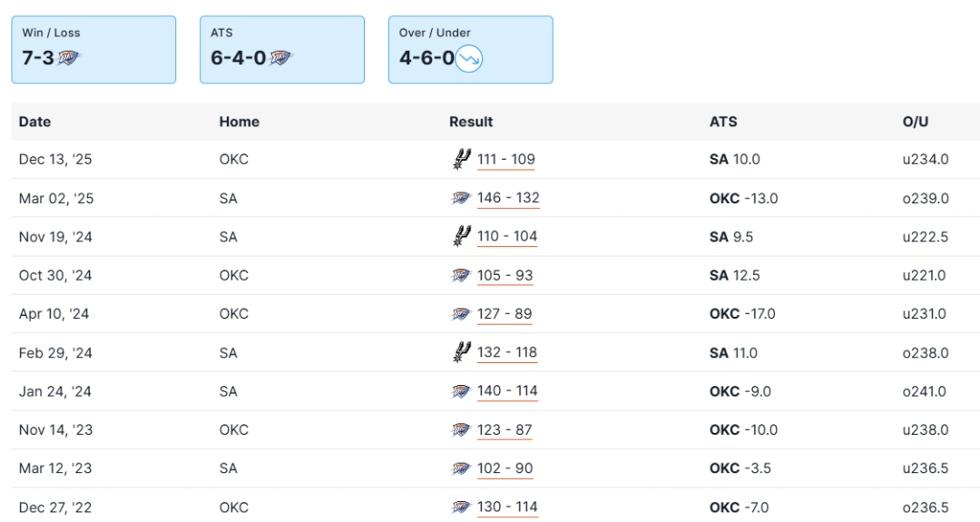Image resolution: width=980 pixels, height=522 pixels.
Task: Open the 111 - 109 result link
Action: [506, 160]
